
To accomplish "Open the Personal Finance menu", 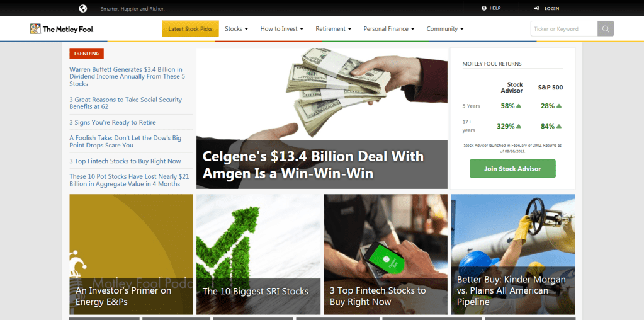I will click(x=389, y=29).
